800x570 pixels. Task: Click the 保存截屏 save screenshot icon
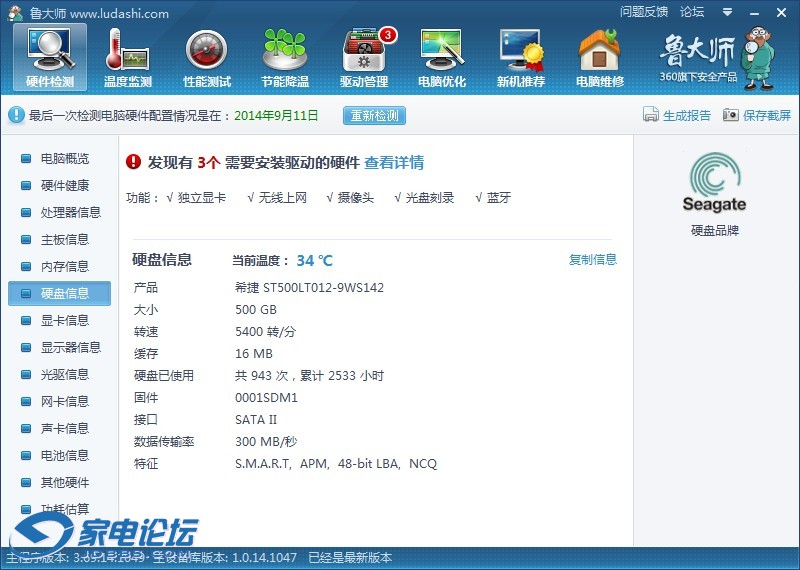(x=731, y=115)
